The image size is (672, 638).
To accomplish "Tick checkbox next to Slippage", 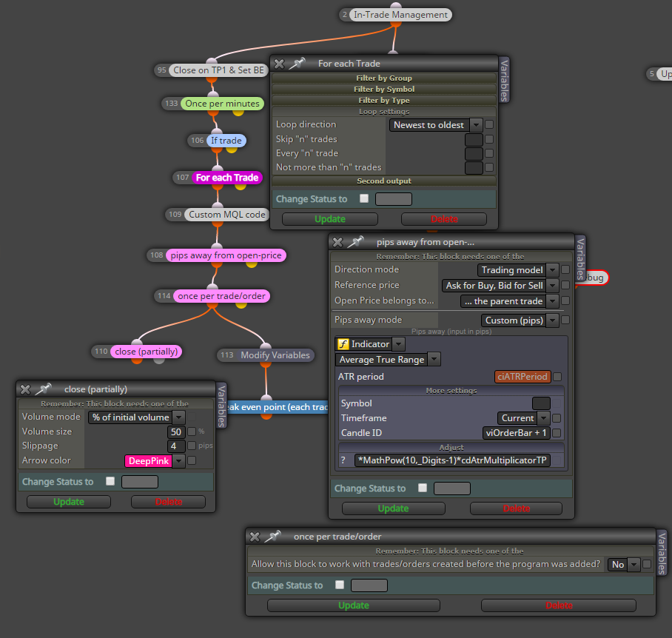I will pos(192,446).
